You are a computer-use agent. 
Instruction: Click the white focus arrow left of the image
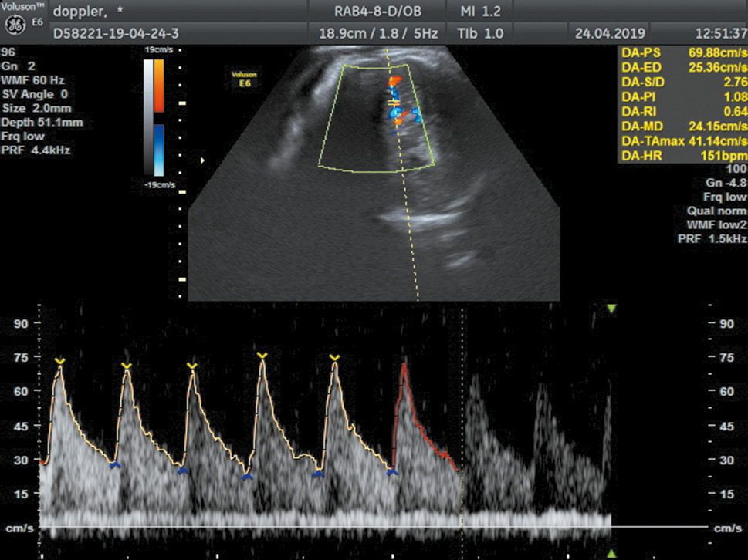(204, 160)
